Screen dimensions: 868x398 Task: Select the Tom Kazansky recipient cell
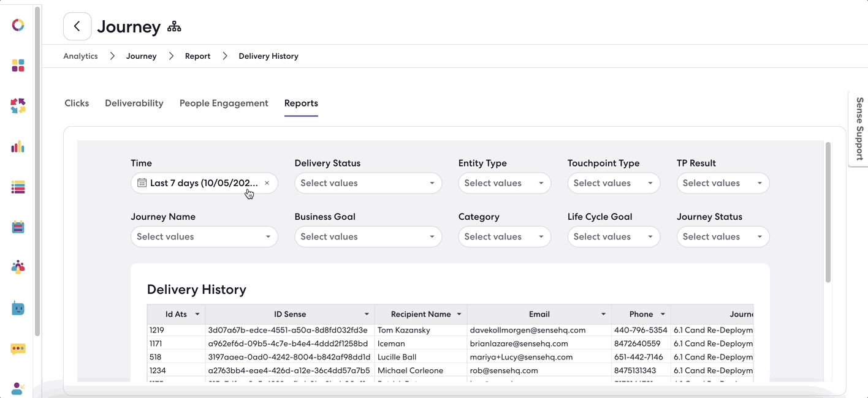coord(421,330)
